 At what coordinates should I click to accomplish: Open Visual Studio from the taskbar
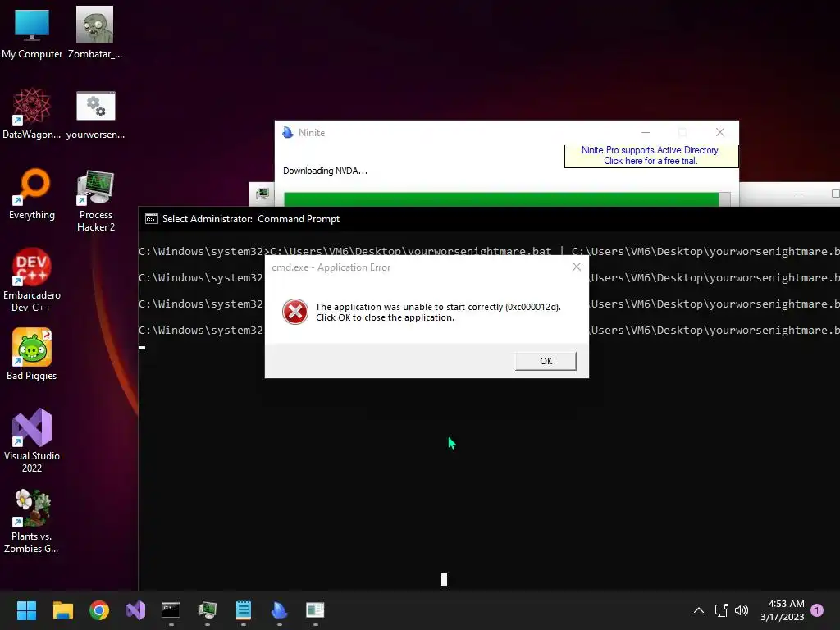(x=135, y=610)
